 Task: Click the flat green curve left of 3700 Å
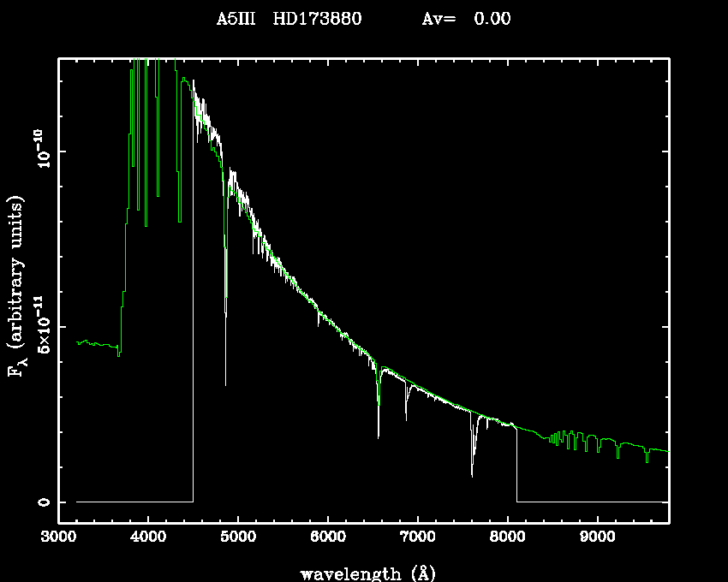(96, 344)
